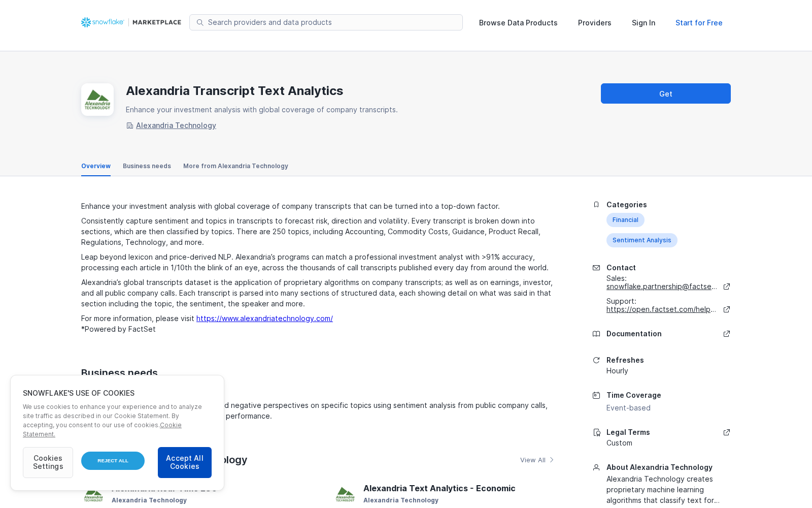Click the Alexandria Transcript Text Analytics title

(234, 91)
